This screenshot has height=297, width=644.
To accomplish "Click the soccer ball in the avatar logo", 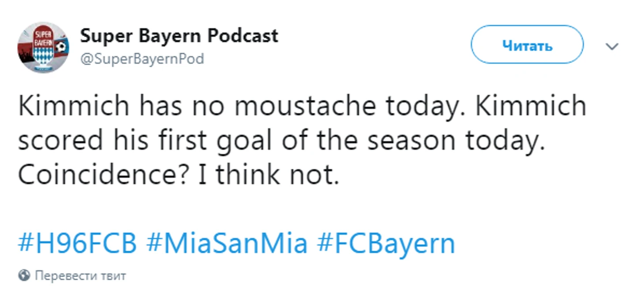I will click(x=62, y=47).
